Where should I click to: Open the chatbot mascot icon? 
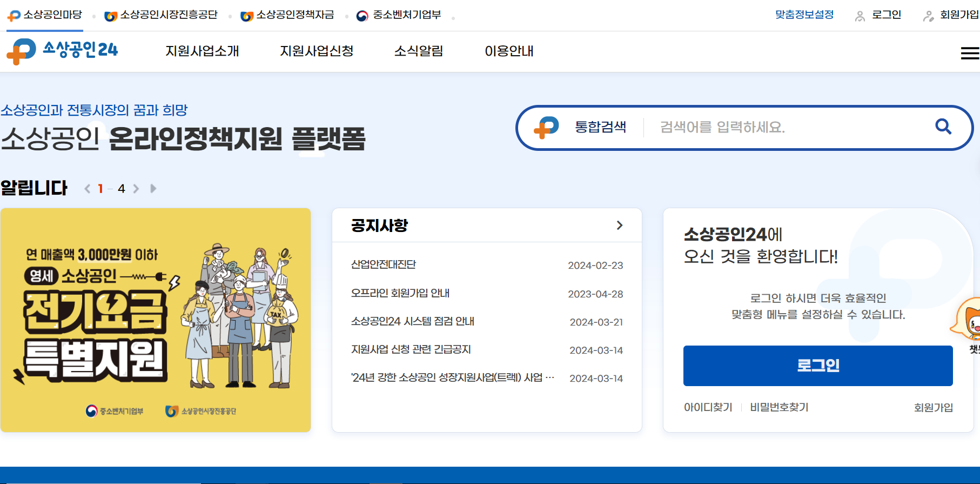967,319
